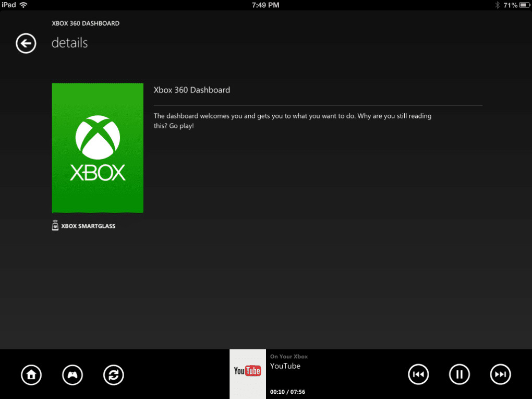Image resolution: width=532 pixels, height=399 pixels.
Task: Open the home screen from bottom bar
Action: click(x=31, y=375)
